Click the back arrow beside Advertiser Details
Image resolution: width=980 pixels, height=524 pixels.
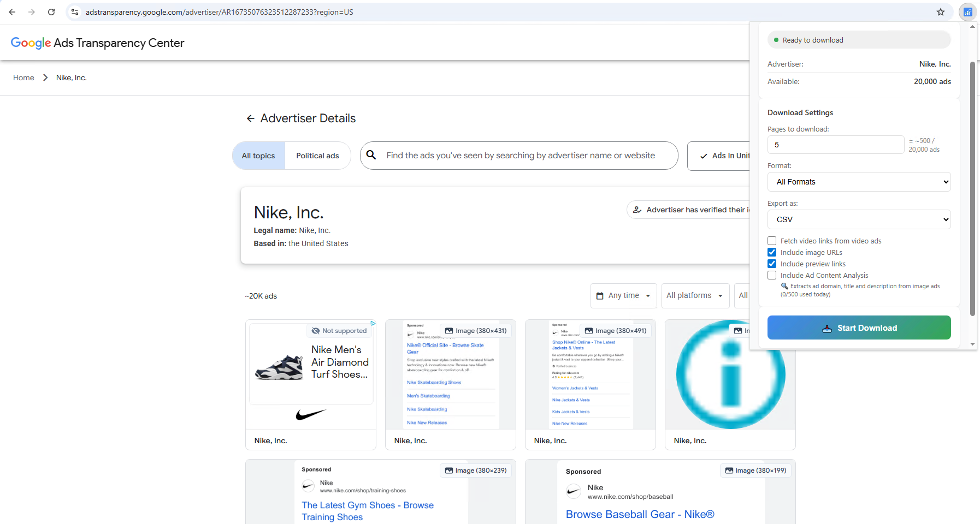pos(250,118)
